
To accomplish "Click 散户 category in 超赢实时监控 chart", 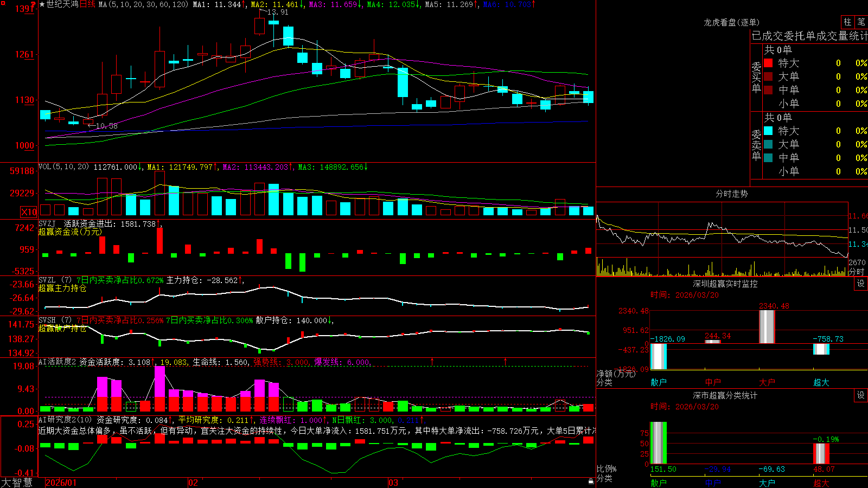I will pos(659,382).
